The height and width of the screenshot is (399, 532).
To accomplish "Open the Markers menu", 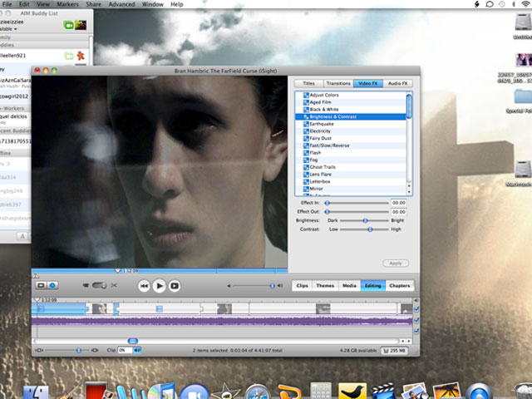I will coord(67,4).
